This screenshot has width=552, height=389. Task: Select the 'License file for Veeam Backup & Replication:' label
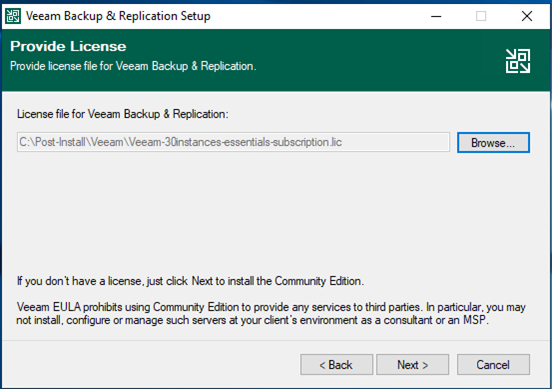coord(123,114)
